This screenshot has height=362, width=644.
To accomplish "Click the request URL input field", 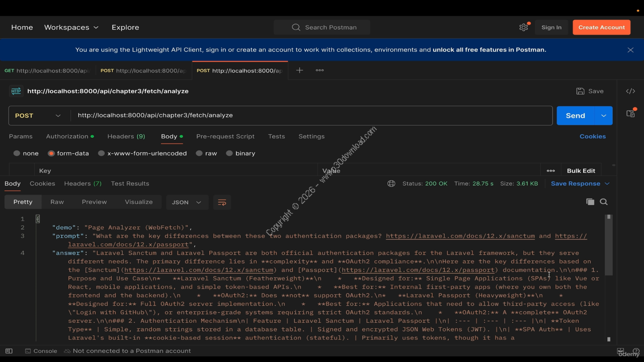I will tap(311, 116).
